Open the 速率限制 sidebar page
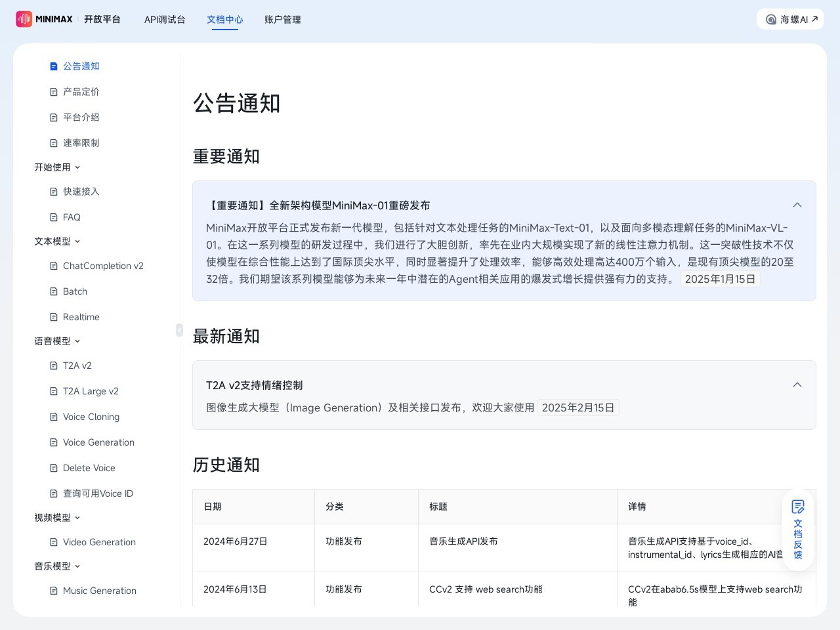The image size is (840, 630). [81, 143]
